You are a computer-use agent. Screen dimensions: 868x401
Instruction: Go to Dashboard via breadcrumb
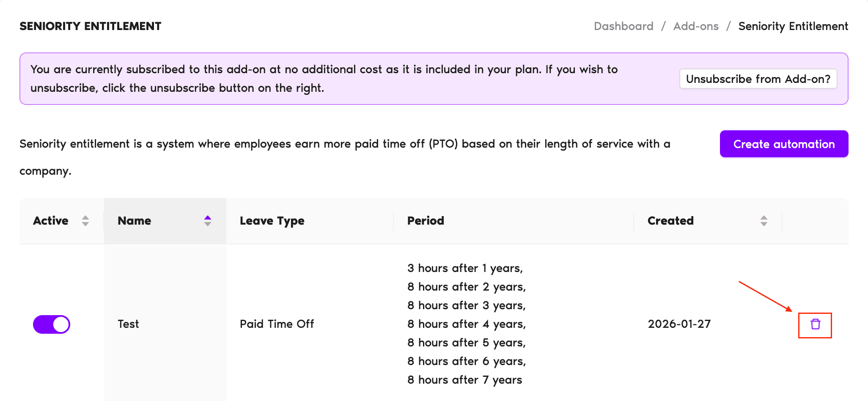tap(624, 26)
